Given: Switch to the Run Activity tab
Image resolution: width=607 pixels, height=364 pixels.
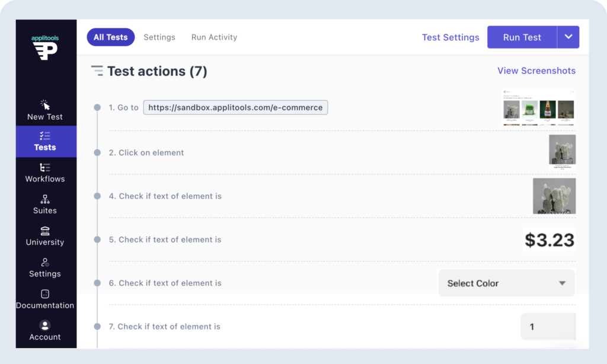Looking at the screenshot, I should coord(214,37).
